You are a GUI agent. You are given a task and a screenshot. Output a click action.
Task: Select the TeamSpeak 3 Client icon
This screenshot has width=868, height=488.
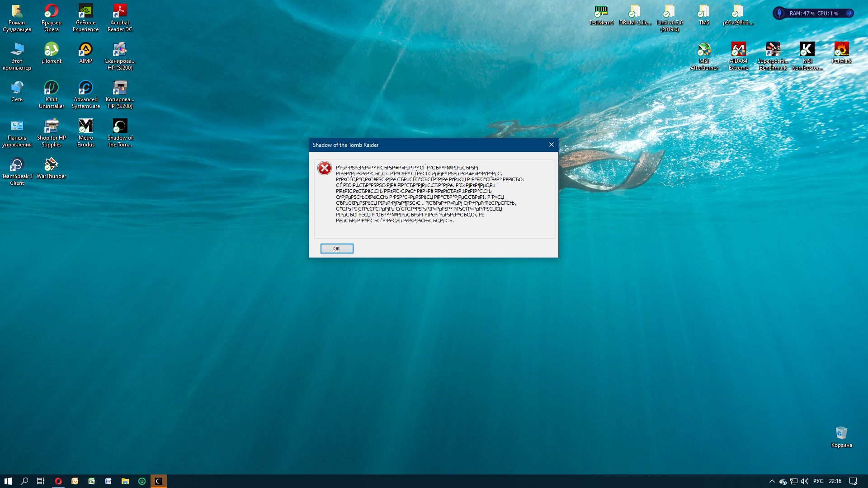(x=17, y=171)
